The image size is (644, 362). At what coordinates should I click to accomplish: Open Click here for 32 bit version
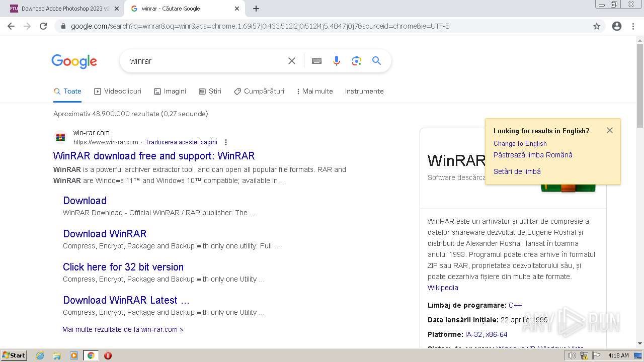(123, 267)
